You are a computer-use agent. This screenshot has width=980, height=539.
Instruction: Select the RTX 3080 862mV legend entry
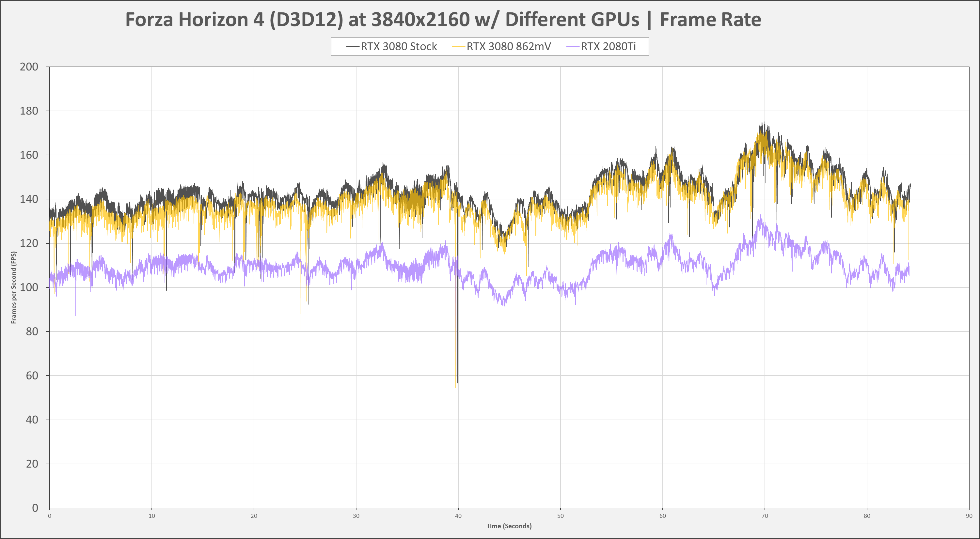click(x=508, y=46)
